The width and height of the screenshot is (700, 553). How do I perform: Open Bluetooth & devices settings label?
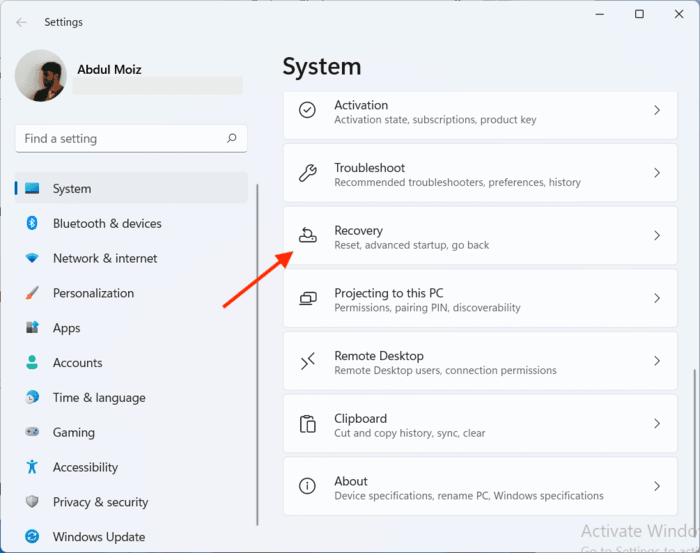click(107, 223)
